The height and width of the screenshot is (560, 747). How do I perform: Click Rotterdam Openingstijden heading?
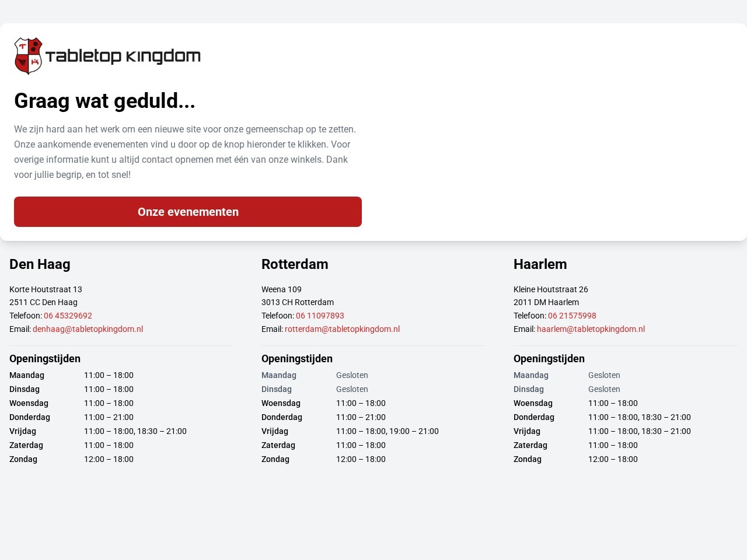click(297, 359)
